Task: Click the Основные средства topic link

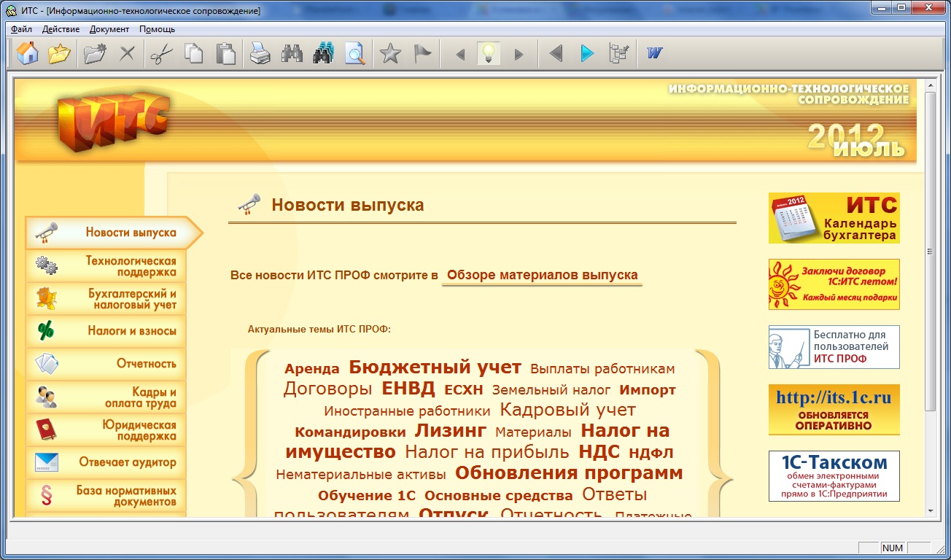Action: [x=499, y=496]
